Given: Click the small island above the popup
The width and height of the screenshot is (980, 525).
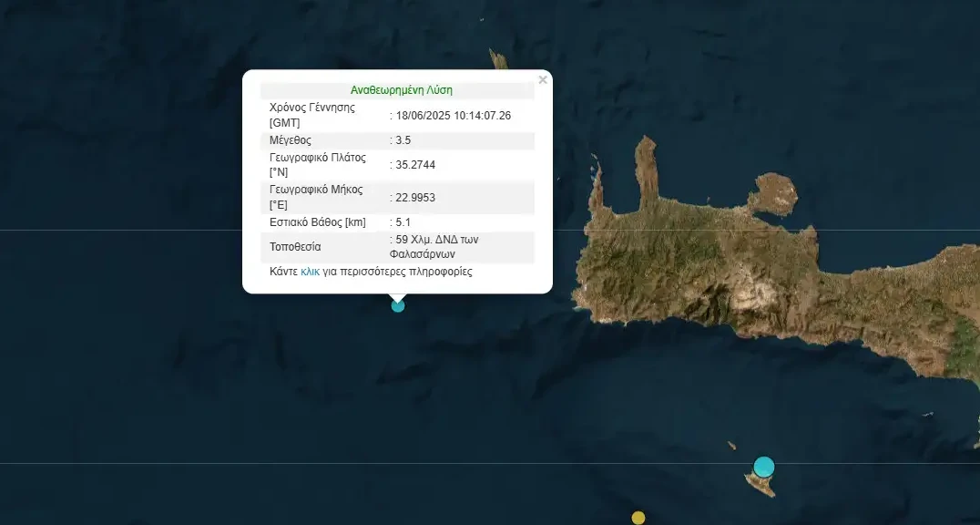Looking at the screenshot, I should click(498, 60).
